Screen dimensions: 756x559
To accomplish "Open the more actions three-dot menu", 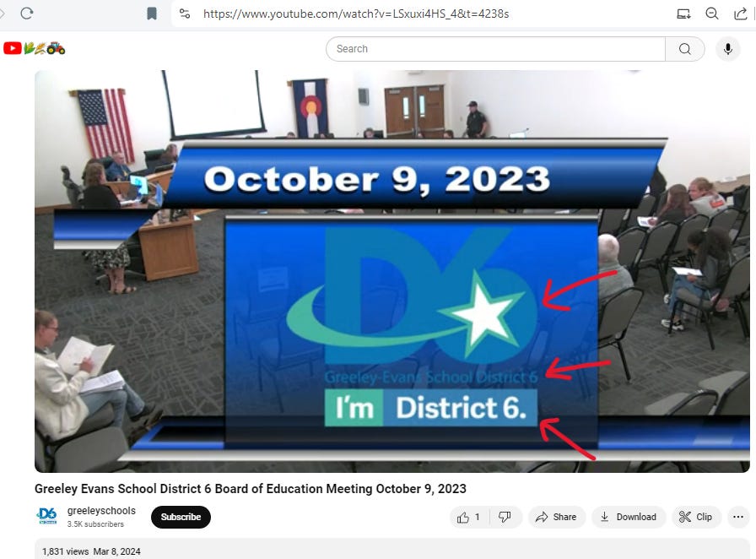I will click(x=738, y=517).
